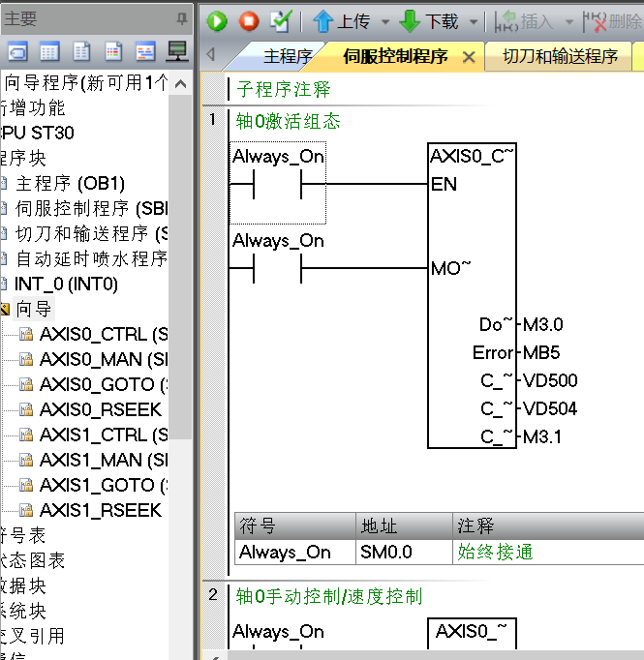The image size is (644, 660).
Task: Click the compile program icon
Action: [280, 21]
